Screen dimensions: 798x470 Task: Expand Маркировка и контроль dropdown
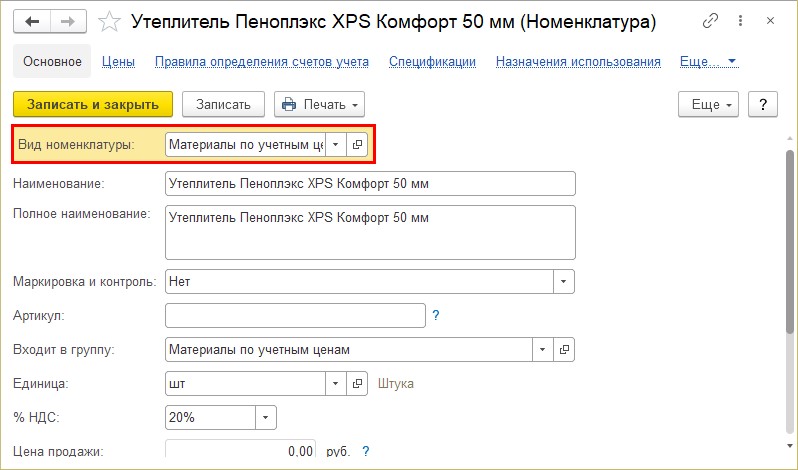(563, 282)
